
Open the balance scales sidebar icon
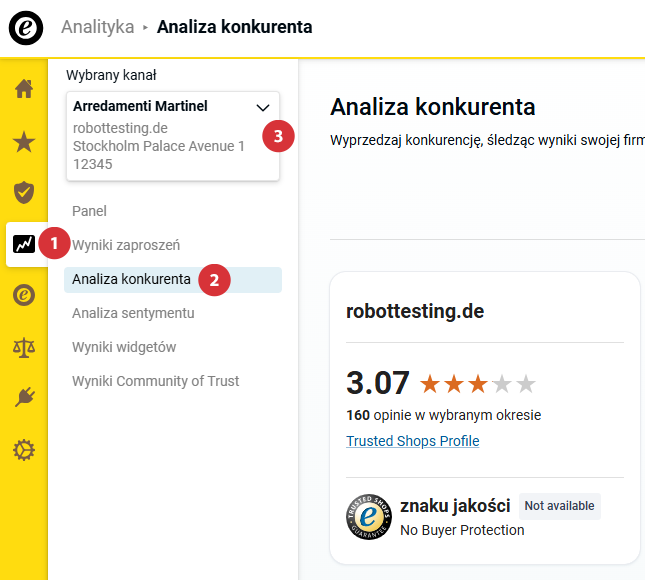(24, 347)
